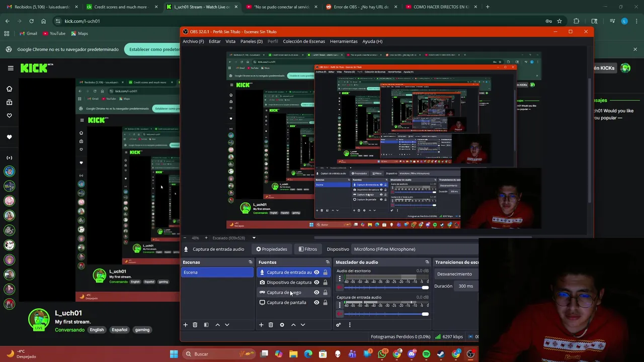Open Maps bookmark in Chrome
This screenshot has height=362, width=644.
click(79, 33)
